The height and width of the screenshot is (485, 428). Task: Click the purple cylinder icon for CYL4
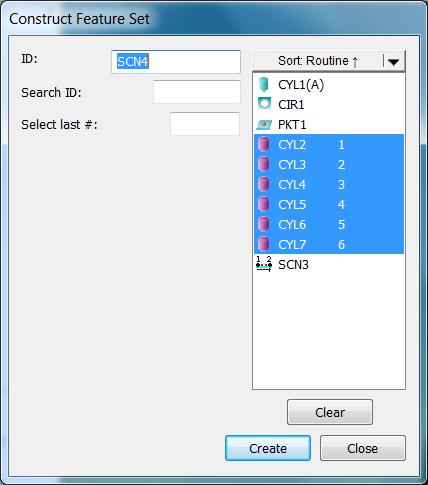pos(264,184)
